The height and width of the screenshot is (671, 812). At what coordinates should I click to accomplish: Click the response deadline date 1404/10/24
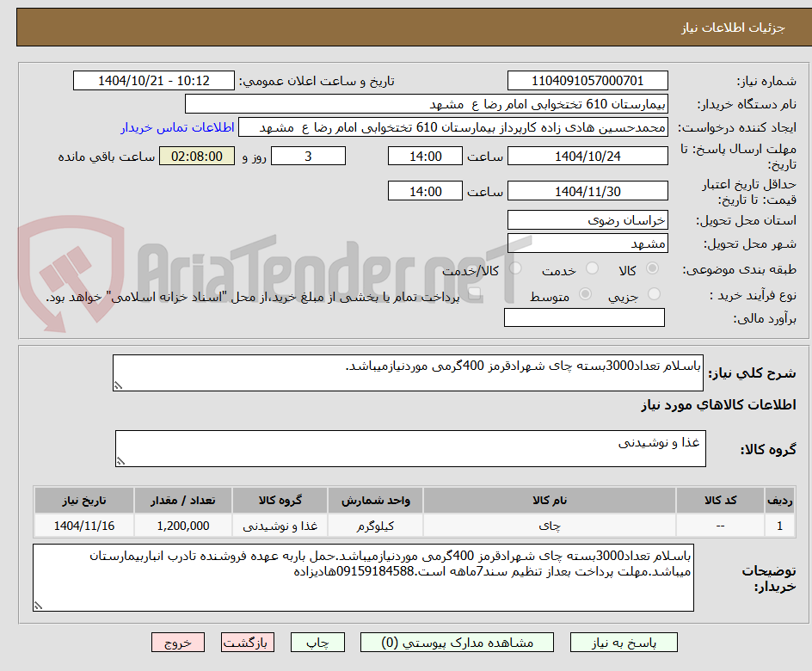coord(587,156)
